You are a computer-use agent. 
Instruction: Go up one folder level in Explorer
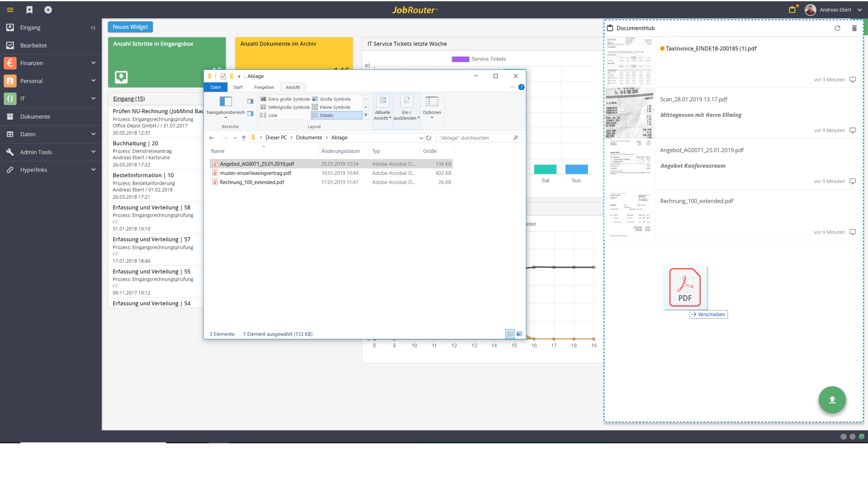pyautogui.click(x=244, y=138)
